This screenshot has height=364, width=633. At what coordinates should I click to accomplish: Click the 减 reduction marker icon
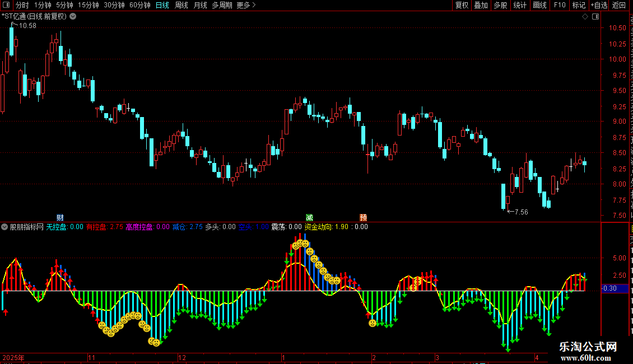click(x=309, y=217)
